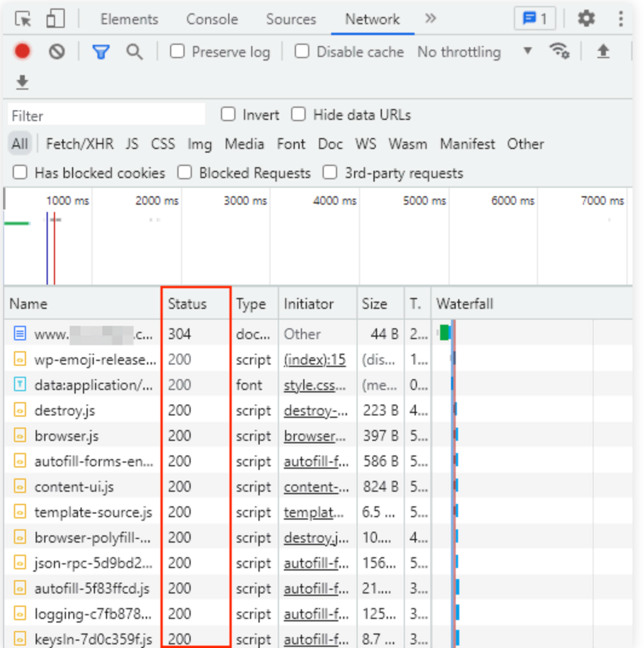Open network conditions Wi-Fi icon
The height and width of the screenshot is (648, 644).
click(559, 51)
